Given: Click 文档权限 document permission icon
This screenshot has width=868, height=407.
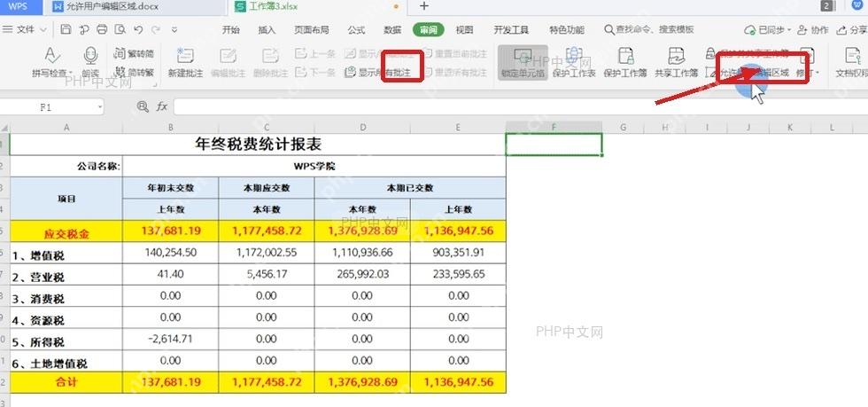Looking at the screenshot, I should tap(853, 56).
